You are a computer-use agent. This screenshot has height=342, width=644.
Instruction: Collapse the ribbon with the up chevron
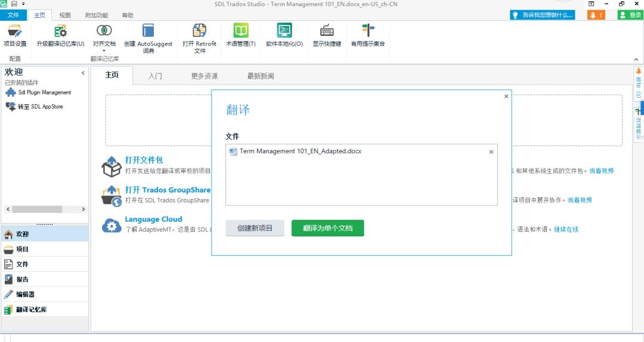(636, 60)
